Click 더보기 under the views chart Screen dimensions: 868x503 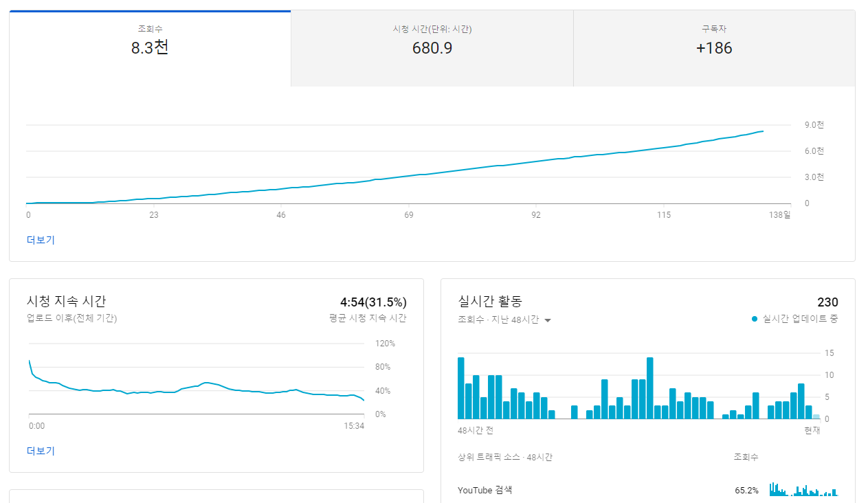click(x=41, y=240)
